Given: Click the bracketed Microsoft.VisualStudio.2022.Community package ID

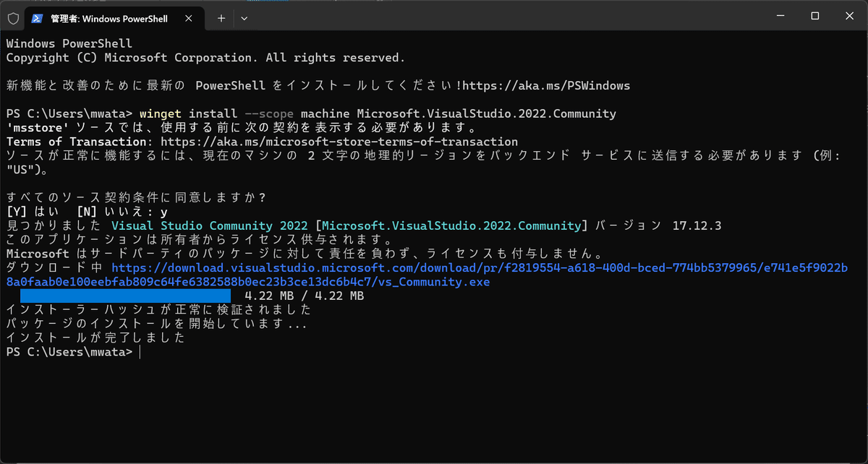Looking at the screenshot, I should point(452,225).
